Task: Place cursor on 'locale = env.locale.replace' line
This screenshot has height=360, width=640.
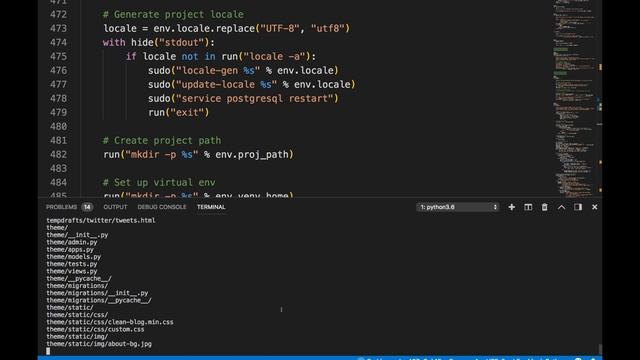Action: 227,29
